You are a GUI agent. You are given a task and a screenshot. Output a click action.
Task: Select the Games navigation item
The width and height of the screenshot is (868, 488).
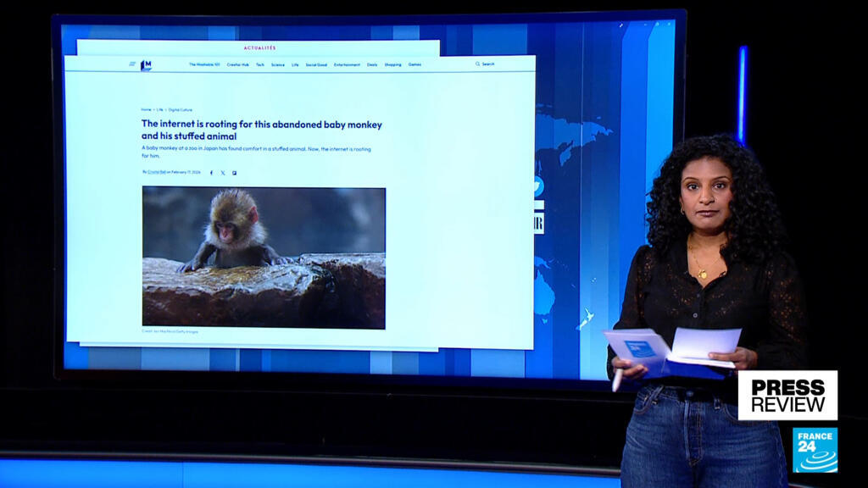point(415,64)
